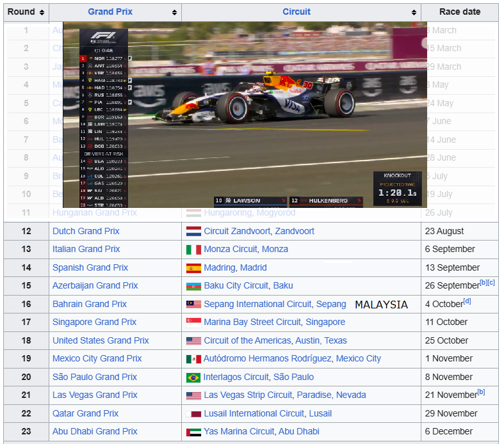Open Yas Marina Circuit link
504x444 pixels.
point(238,431)
